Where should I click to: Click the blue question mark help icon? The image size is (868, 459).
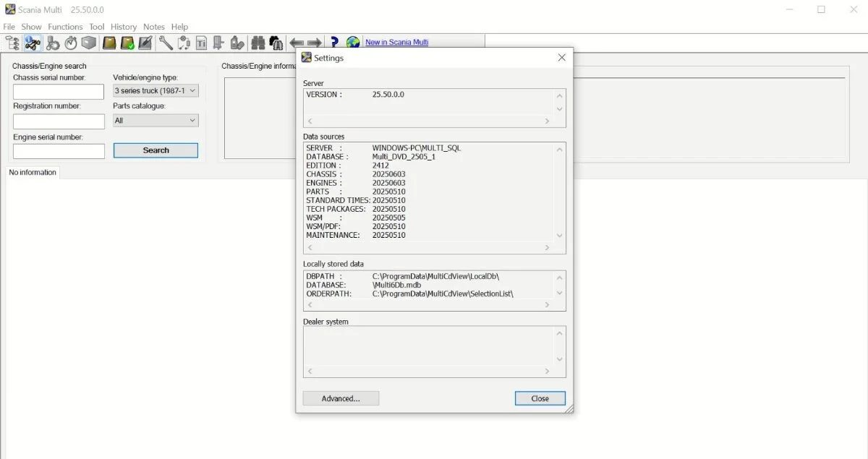[334, 42]
